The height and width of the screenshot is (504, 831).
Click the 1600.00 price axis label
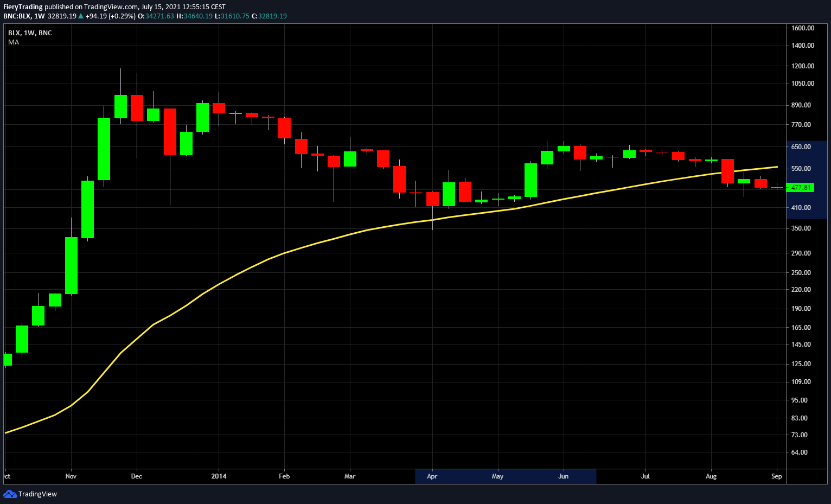(803, 28)
